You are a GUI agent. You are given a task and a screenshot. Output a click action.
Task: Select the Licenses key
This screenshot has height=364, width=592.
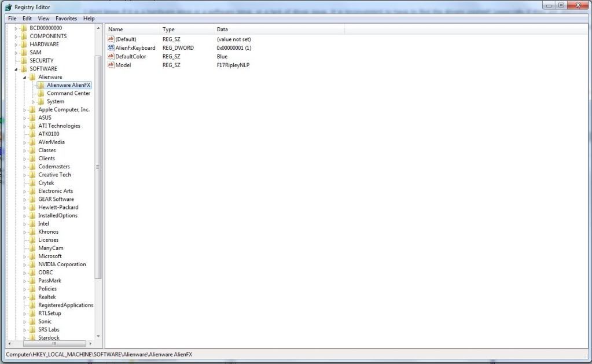[x=49, y=240]
